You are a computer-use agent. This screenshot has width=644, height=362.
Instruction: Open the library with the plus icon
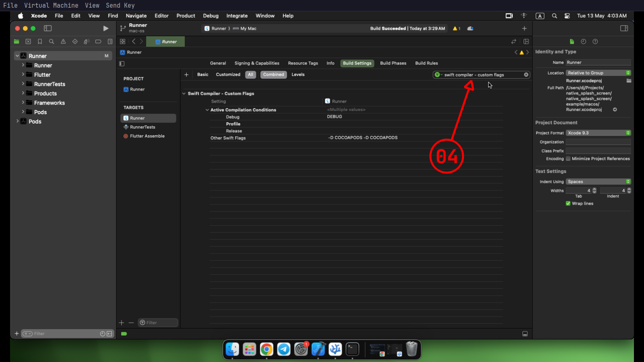(524, 29)
